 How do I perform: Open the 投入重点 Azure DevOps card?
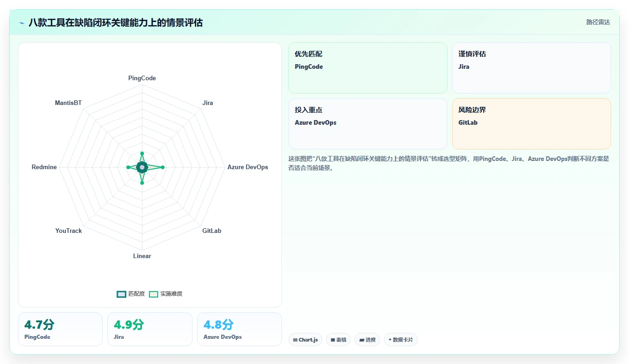368,124
